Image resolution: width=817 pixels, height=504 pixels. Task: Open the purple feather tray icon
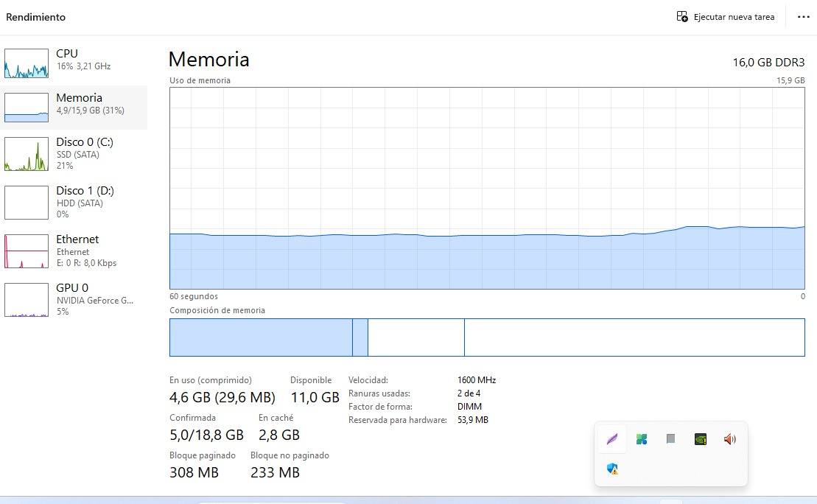[x=612, y=439]
